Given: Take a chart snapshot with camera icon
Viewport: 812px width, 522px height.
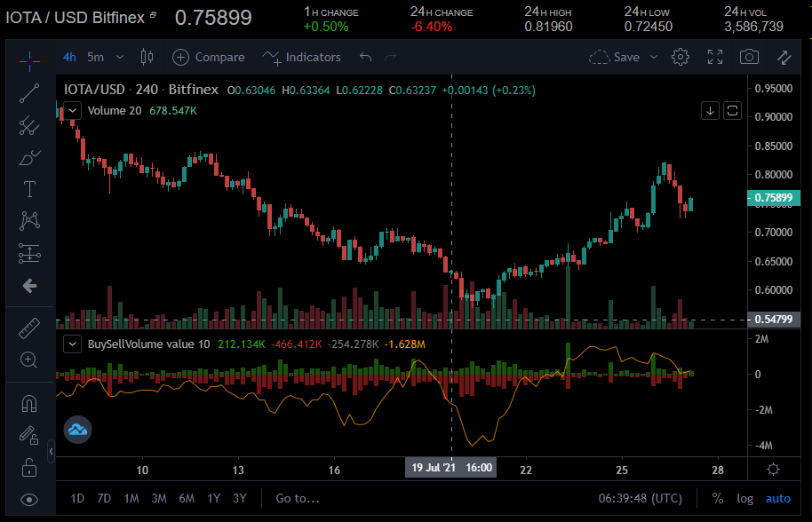Looking at the screenshot, I should point(749,57).
